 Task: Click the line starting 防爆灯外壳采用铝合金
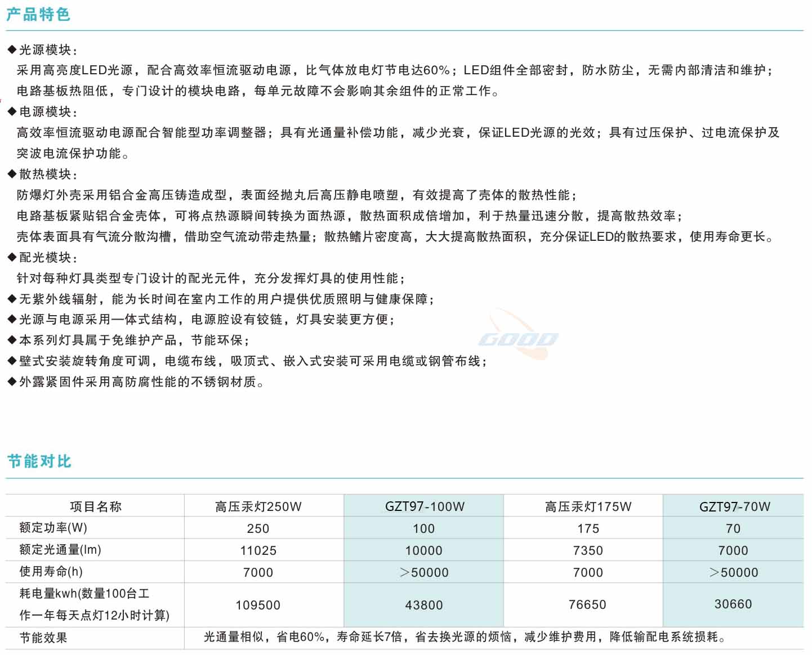tap(297, 195)
